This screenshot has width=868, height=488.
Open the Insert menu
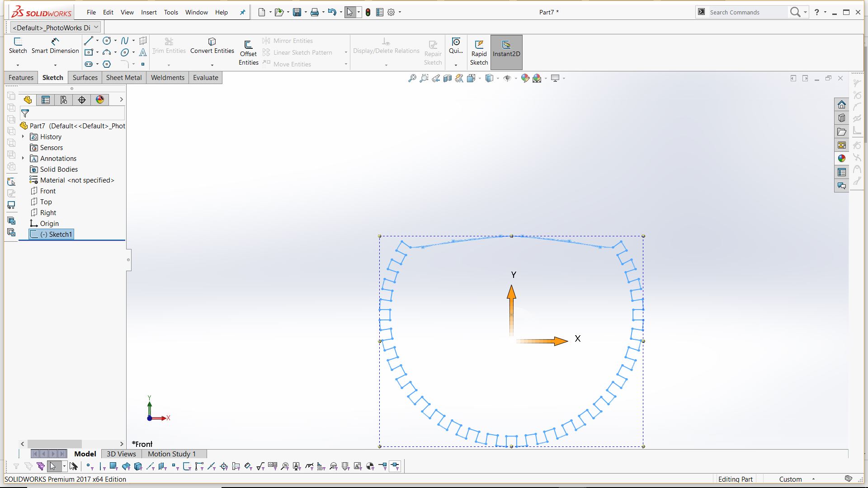(149, 12)
